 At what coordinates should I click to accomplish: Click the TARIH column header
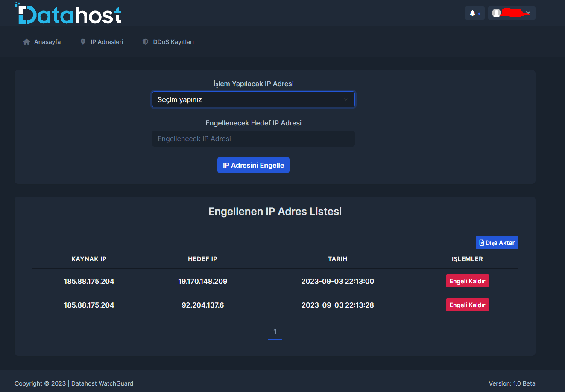(337, 259)
